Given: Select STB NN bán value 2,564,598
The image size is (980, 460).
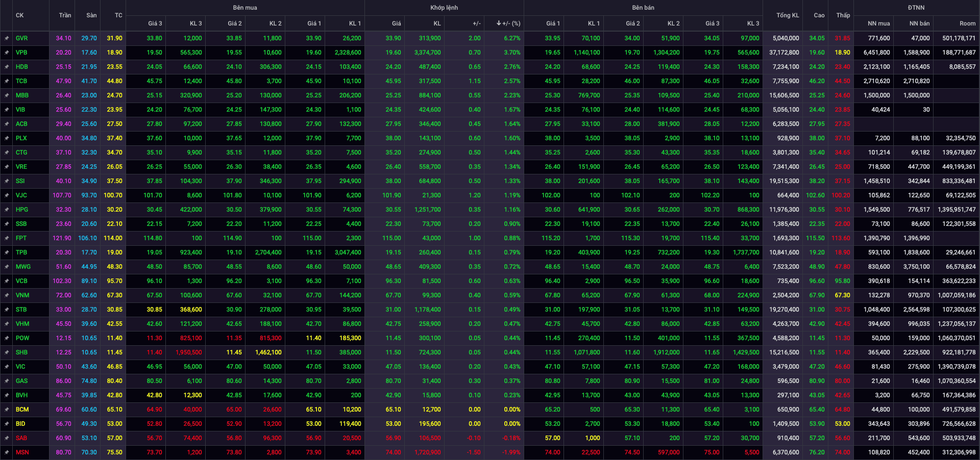Looking at the screenshot, I should pos(916,310).
